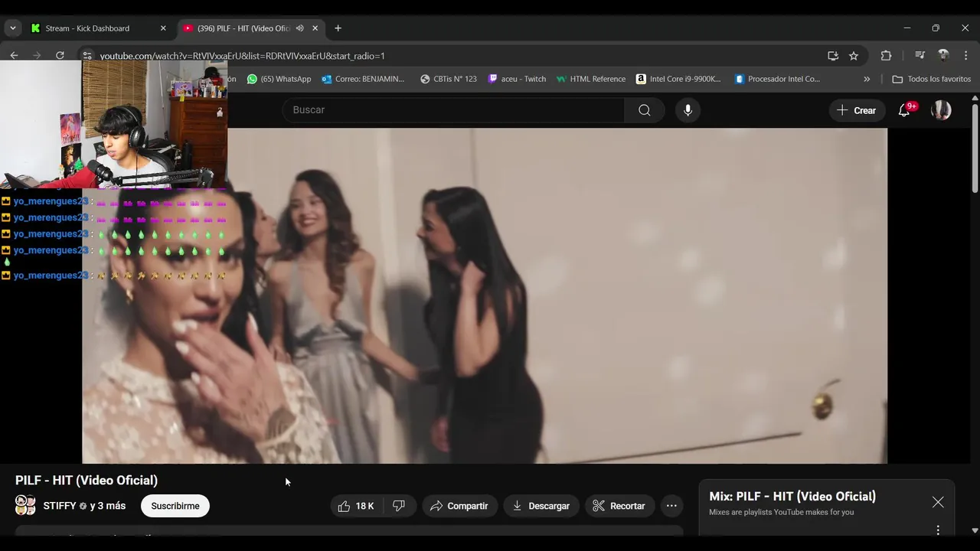
Task: Open the Intel Core i9-9900K bookmark
Action: 678,79
